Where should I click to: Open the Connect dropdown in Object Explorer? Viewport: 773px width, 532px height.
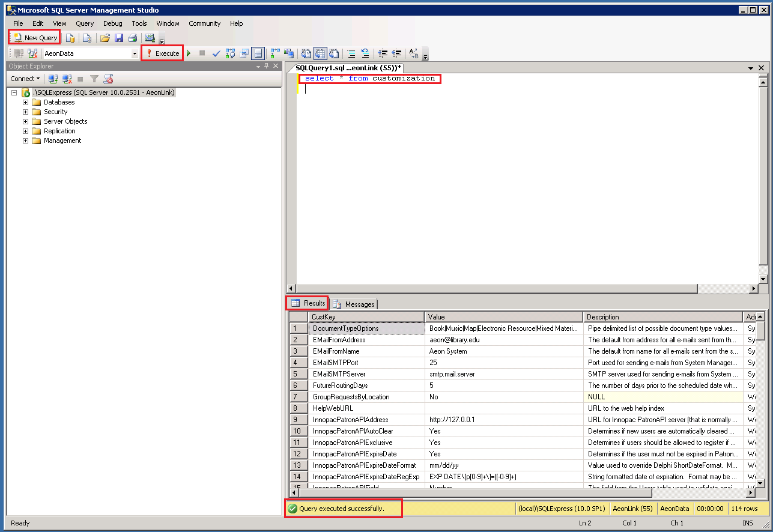pos(25,79)
